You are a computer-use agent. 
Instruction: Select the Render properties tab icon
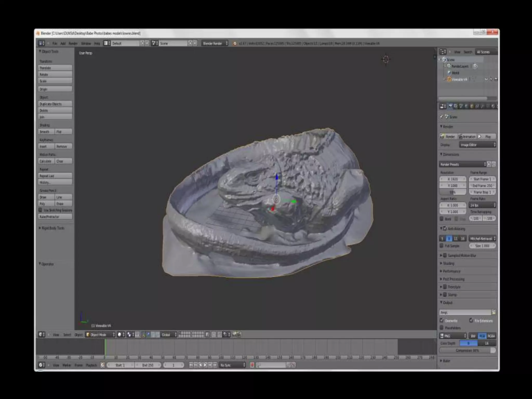pos(450,106)
